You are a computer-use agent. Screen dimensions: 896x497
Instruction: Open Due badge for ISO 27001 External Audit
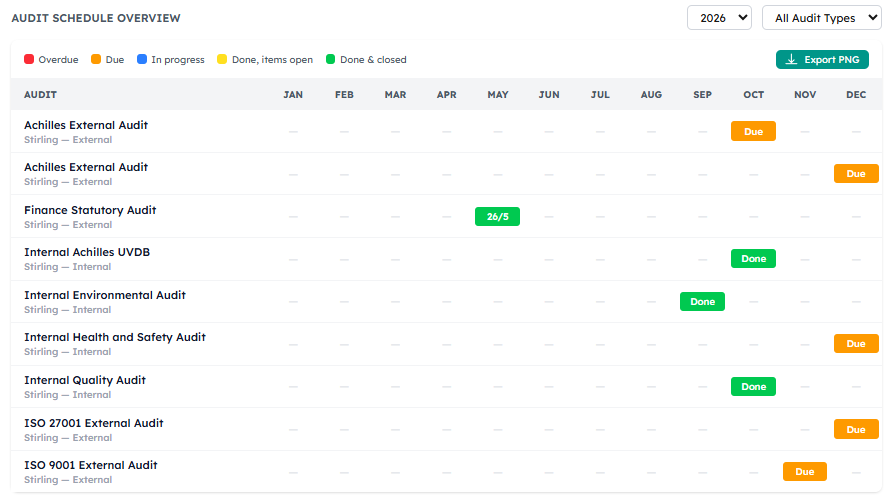(856, 429)
